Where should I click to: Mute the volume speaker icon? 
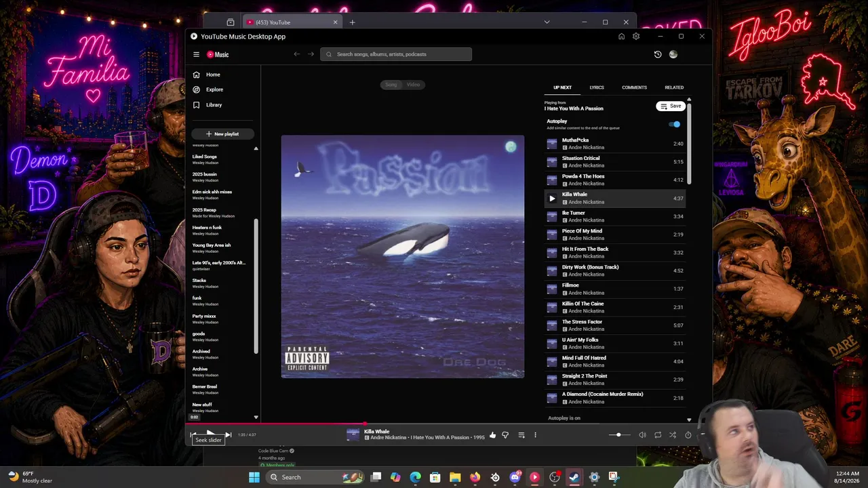coord(643,435)
